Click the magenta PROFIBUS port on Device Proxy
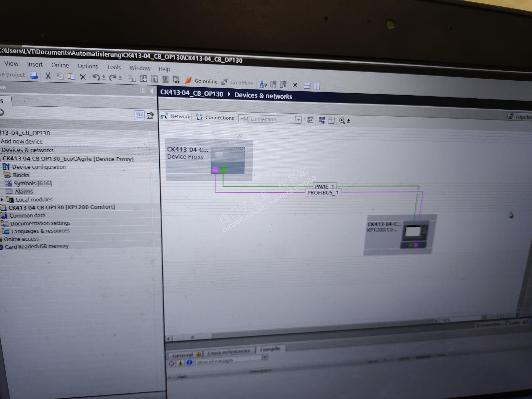Viewport: 532px width, 399px height. 215,170
